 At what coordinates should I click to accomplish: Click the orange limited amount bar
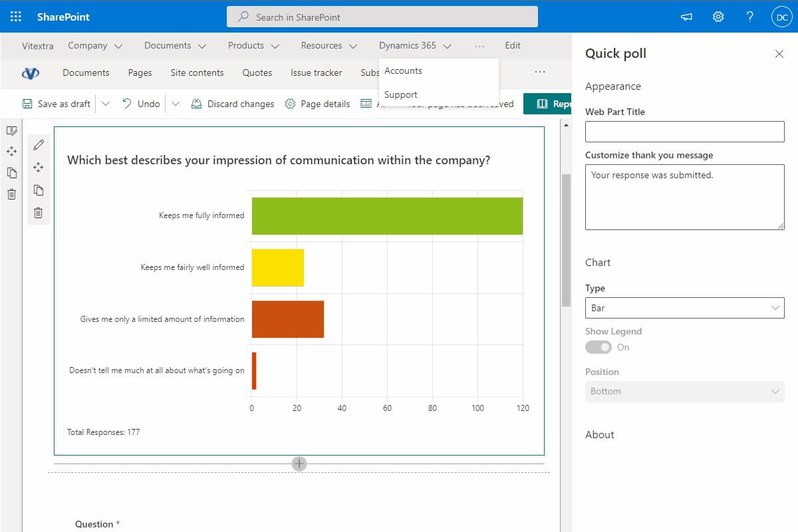[x=288, y=319]
